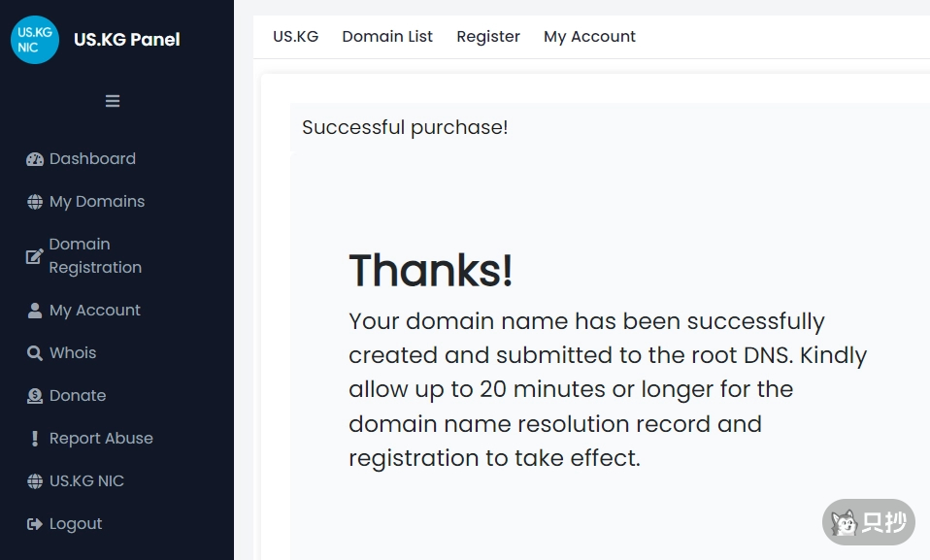
Task: Open US.KG in top navigation
Action: [x=295, y=37]
